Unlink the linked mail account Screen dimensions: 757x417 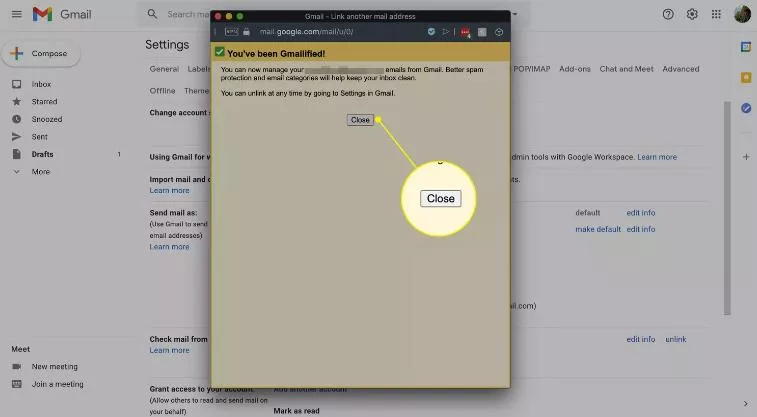[x=676, y=339]
